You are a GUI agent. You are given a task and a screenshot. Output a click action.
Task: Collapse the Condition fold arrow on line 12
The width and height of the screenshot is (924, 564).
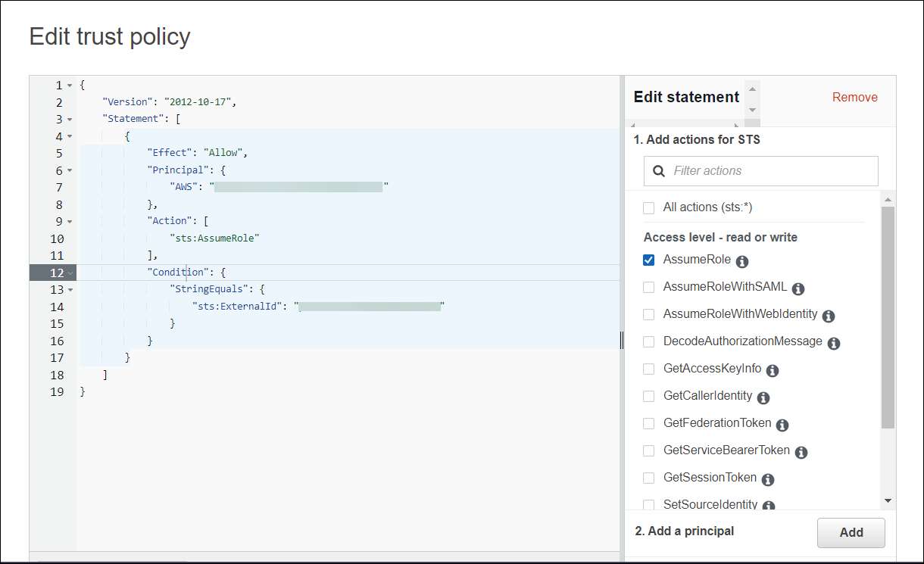[x=70, y=273]
